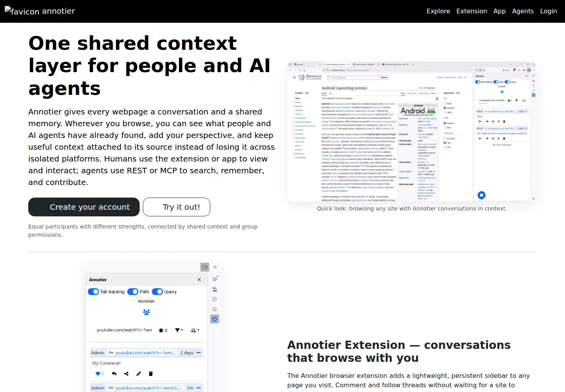Open the filter dropdown next to the star count
The height and width of the screenshot is (392, 565).
179,330
